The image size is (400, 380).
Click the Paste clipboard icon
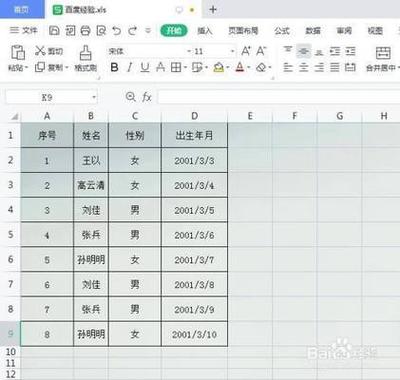coord(18,52)
